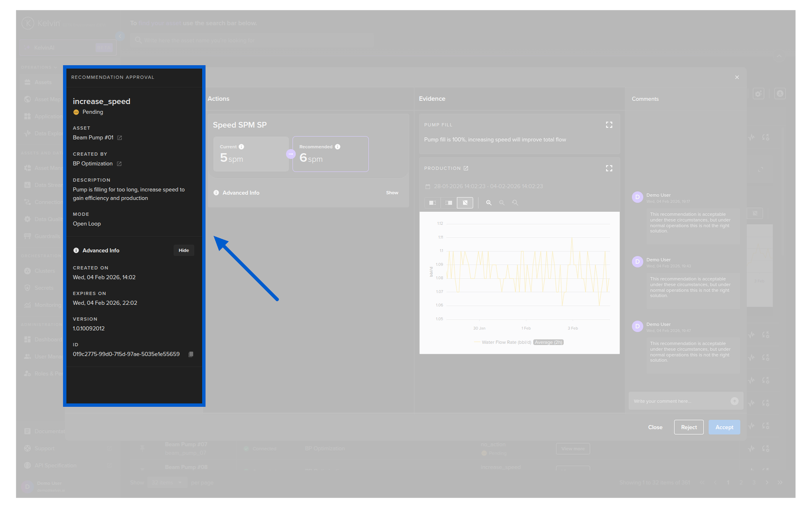Click info icon next to Recommended value
The height and width of the screenshot is (508, 812).
pos(337,147)
